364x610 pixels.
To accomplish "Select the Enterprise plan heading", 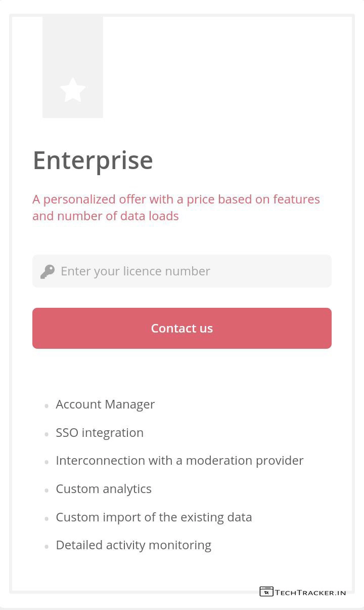I will coord(93,160).
